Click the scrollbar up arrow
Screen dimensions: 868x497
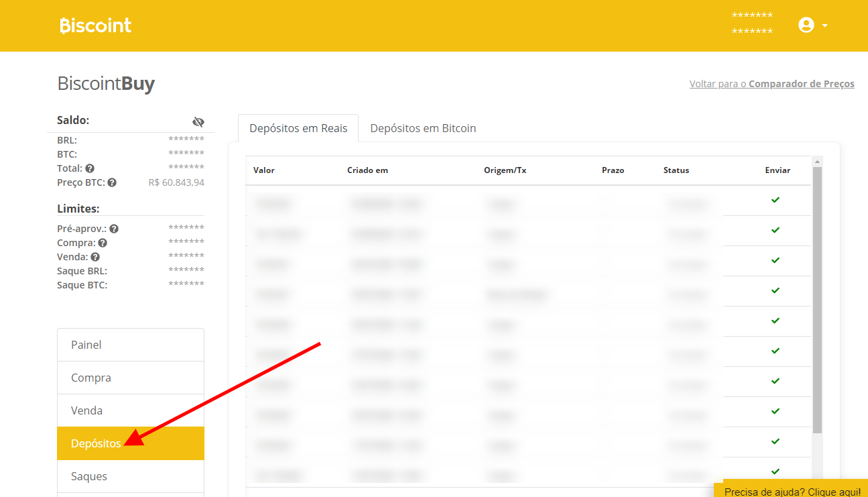click(817, 162)
